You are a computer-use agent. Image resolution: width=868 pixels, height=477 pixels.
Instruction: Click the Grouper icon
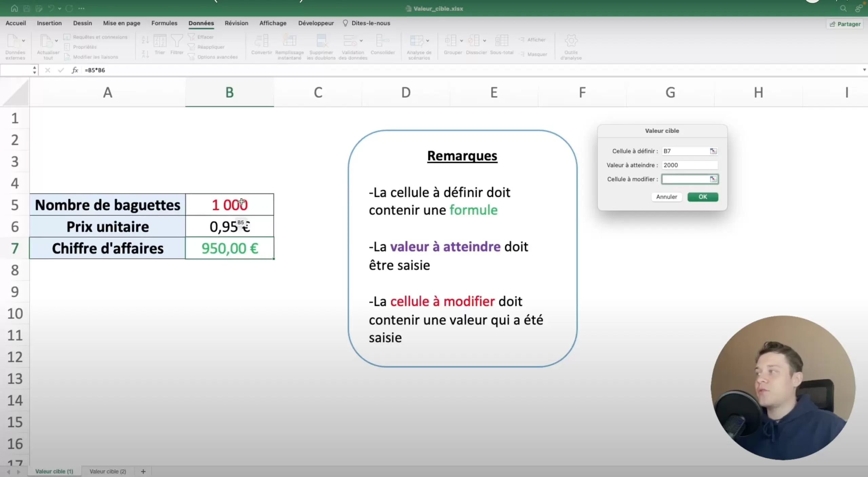click(x=451, y=41)
